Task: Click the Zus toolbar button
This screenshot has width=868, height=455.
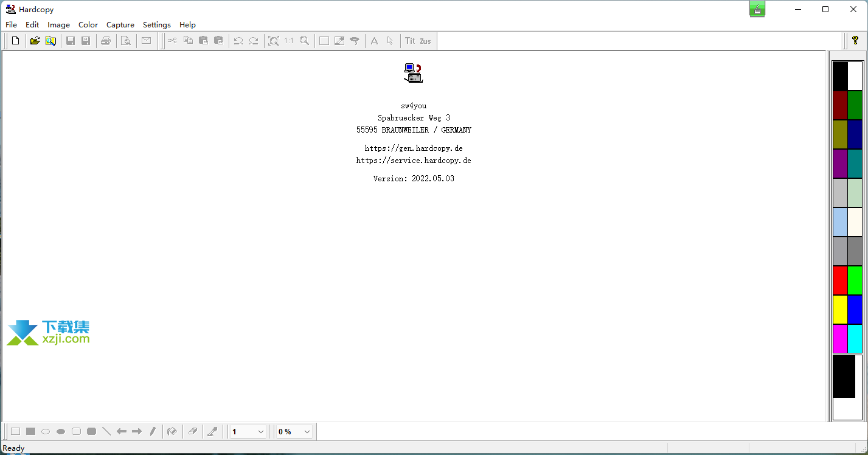Action: [425, 41]
